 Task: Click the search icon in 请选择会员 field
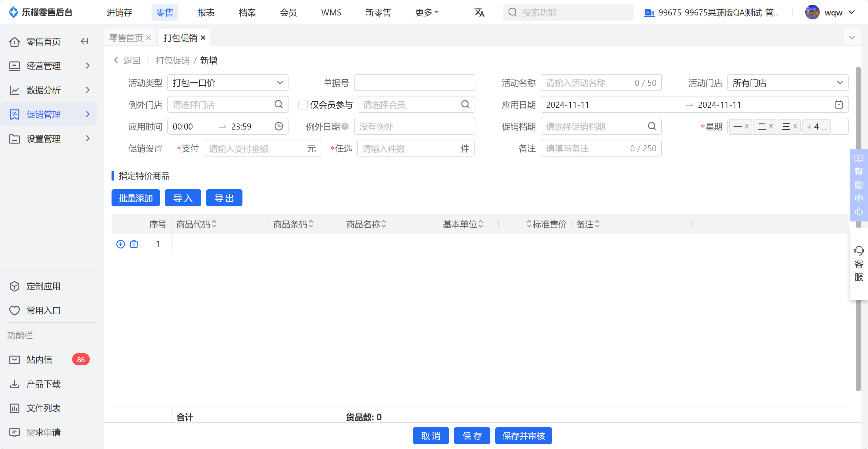coord(465,105)
